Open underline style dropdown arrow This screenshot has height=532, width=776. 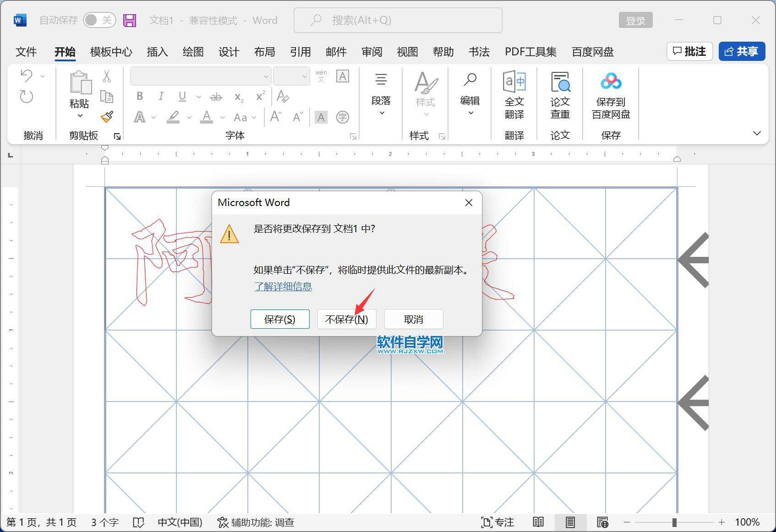point(198,97)
